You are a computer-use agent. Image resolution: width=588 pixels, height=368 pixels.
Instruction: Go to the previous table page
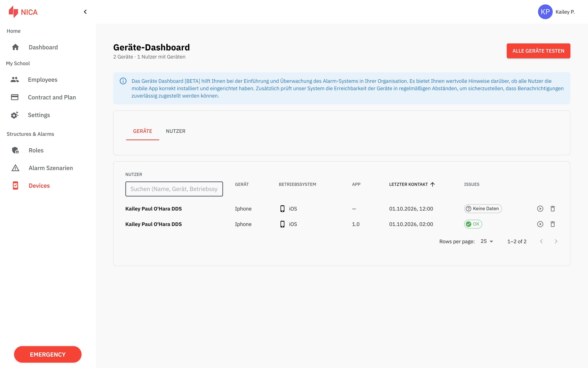click(x=541, y=241)
